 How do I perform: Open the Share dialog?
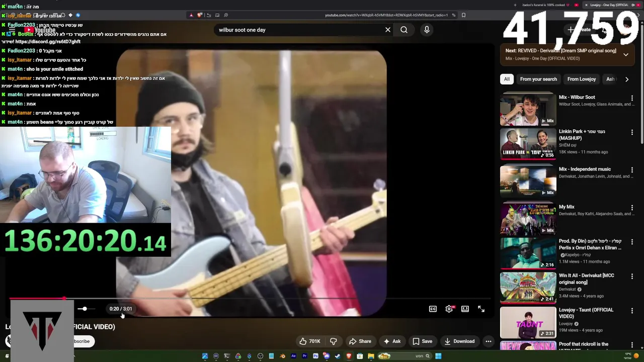click(x=360, y=341)
